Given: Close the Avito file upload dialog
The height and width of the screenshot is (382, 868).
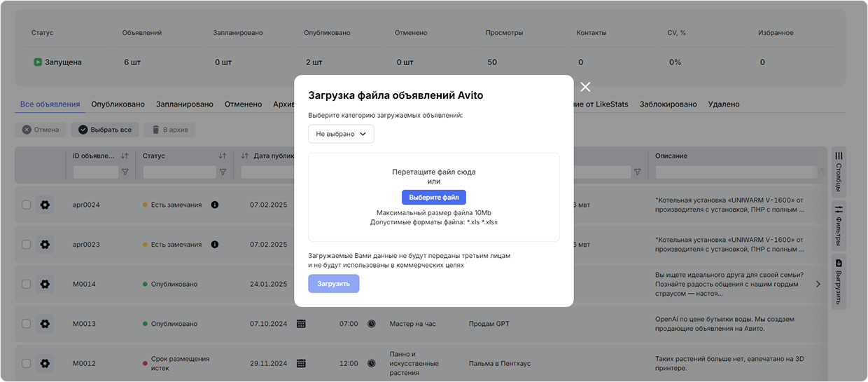Looking at the screenshot, I should point(585,87).
